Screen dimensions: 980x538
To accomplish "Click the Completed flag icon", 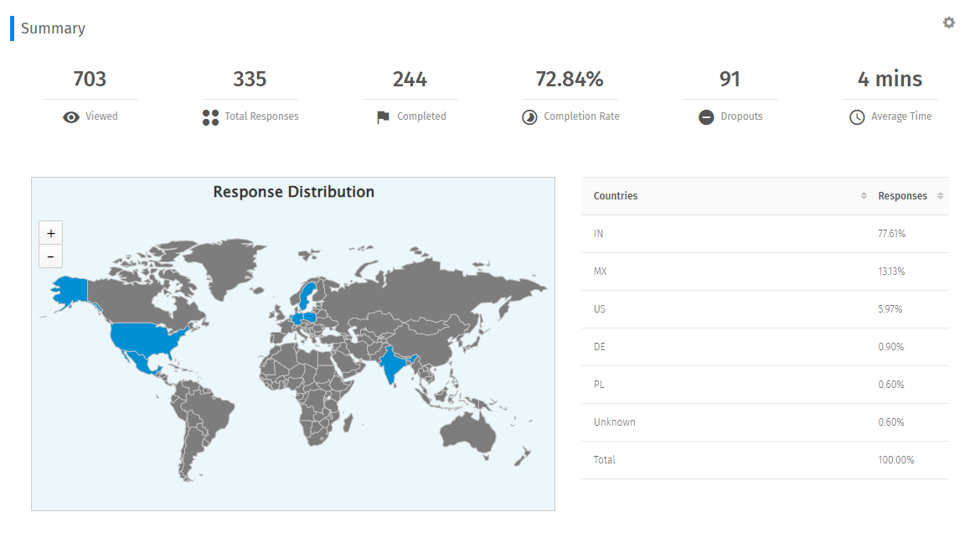I will tap(383, 117).
